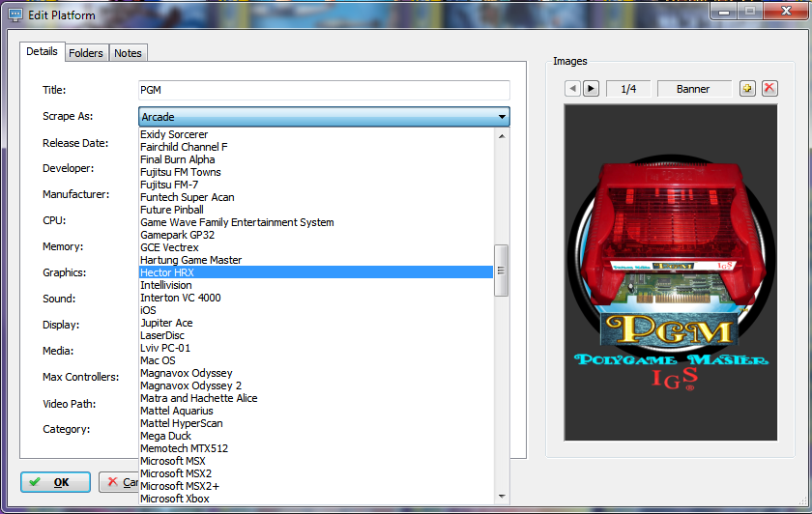Select Funtech Super Acan entry
The image size is (812, 514).
316,197
